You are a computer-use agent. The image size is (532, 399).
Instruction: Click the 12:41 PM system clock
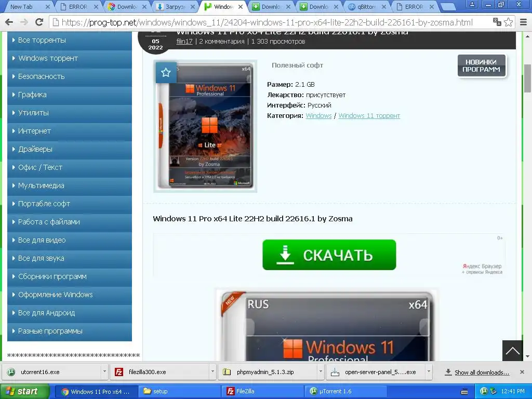[x=513, y=392]
